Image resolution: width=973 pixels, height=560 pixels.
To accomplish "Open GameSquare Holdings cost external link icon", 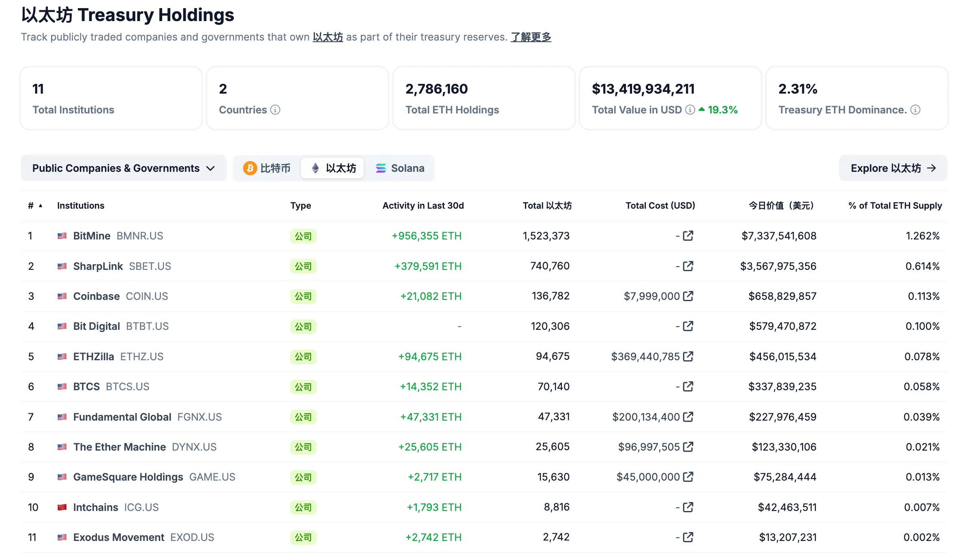I will [x=688, y=477].
